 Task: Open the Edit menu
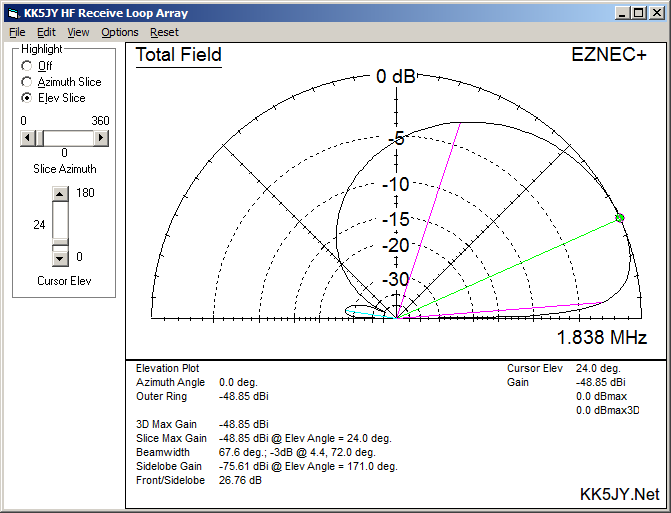[x=46, y=32]
